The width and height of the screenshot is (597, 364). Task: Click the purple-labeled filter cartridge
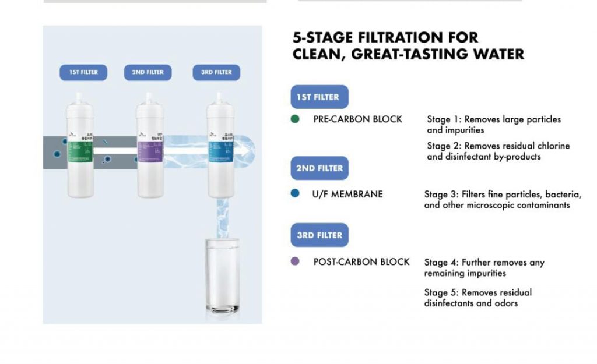150,146
